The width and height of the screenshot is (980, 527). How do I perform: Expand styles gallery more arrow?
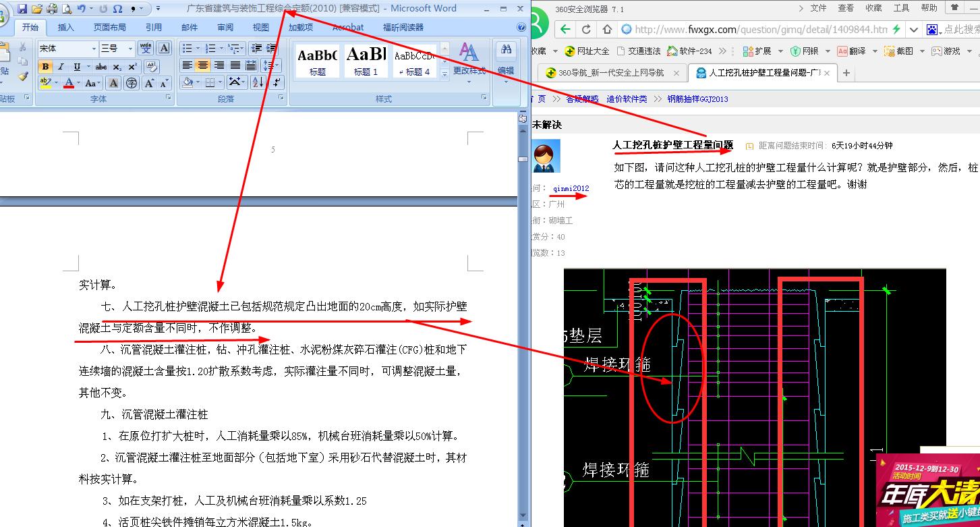click(444, 74)
